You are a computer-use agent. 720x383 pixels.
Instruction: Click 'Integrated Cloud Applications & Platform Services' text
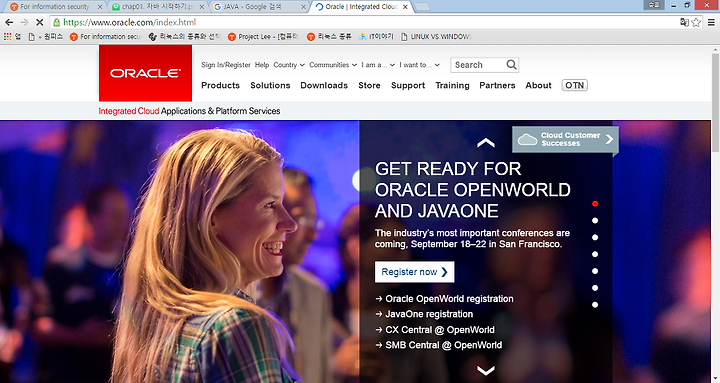point(189,111)
